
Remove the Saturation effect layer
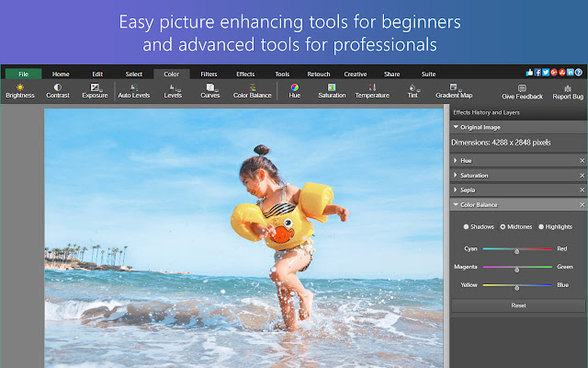(x=582, y=176)
